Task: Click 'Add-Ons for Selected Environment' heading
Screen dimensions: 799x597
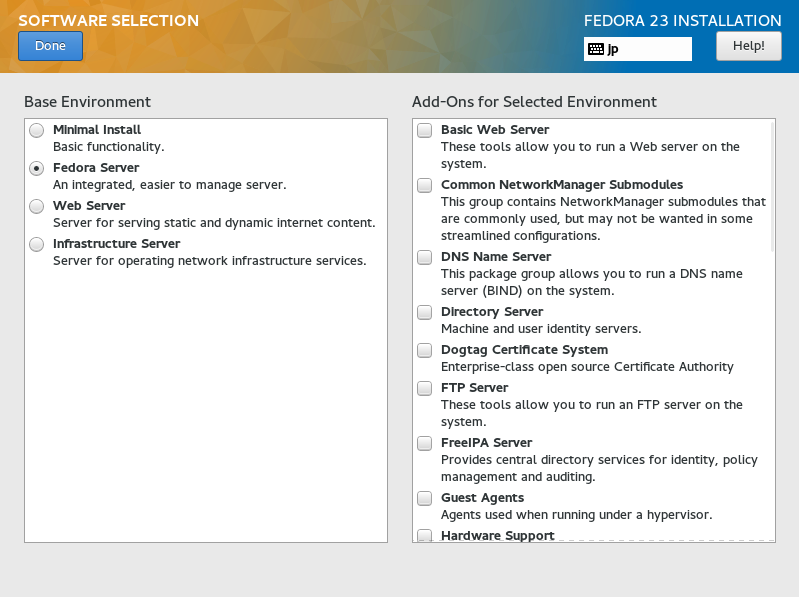Action: pos(534,102)
